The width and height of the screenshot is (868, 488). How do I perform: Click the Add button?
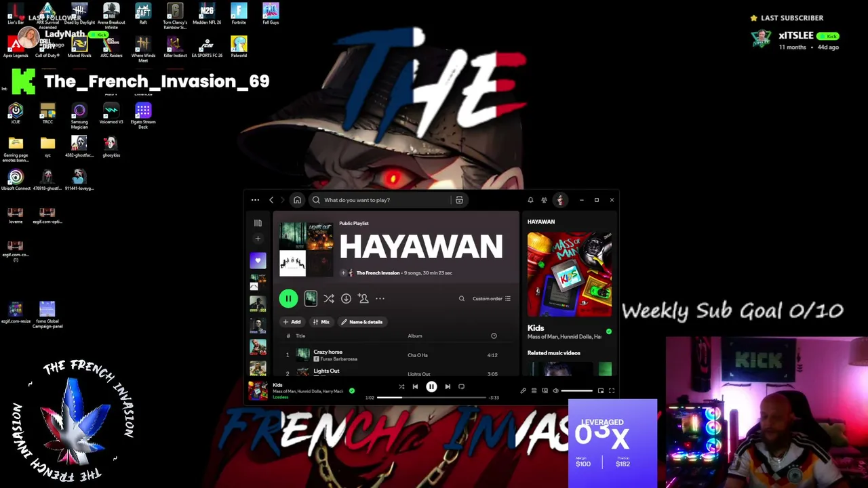click(x=292, y=322)
